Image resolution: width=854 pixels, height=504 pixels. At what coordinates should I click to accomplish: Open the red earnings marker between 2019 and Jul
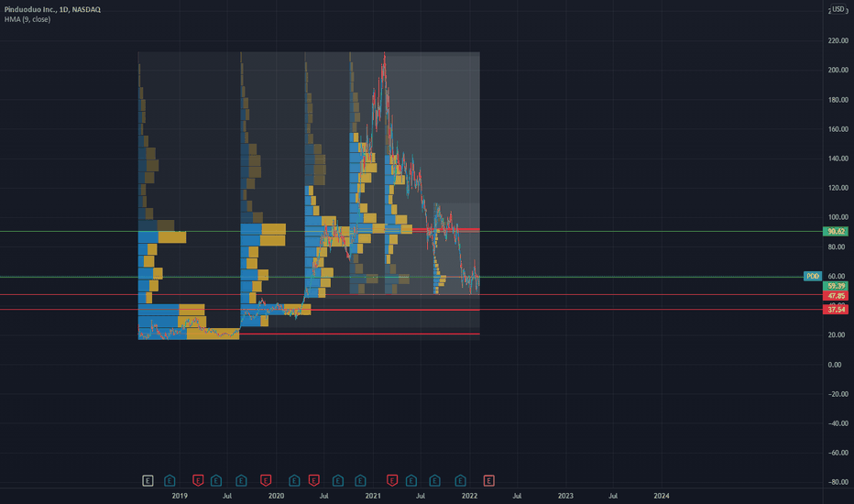198,480
